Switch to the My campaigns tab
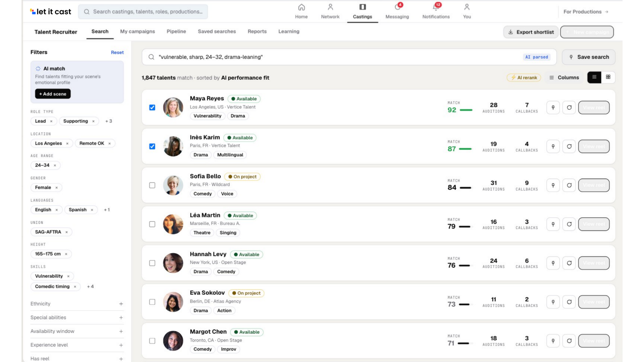Viewport: 644px width, 362px height. [x=137, y=32]
